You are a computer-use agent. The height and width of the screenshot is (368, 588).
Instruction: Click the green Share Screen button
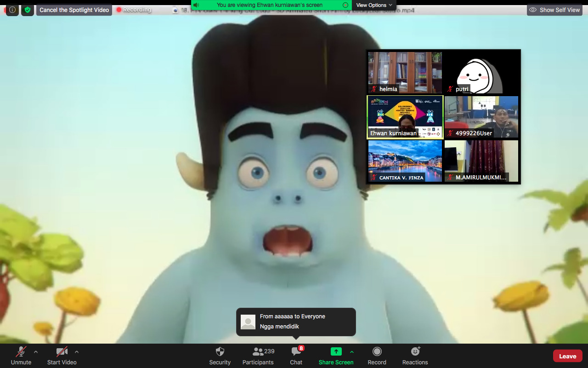pyautogui.click(x=336, y=356)
